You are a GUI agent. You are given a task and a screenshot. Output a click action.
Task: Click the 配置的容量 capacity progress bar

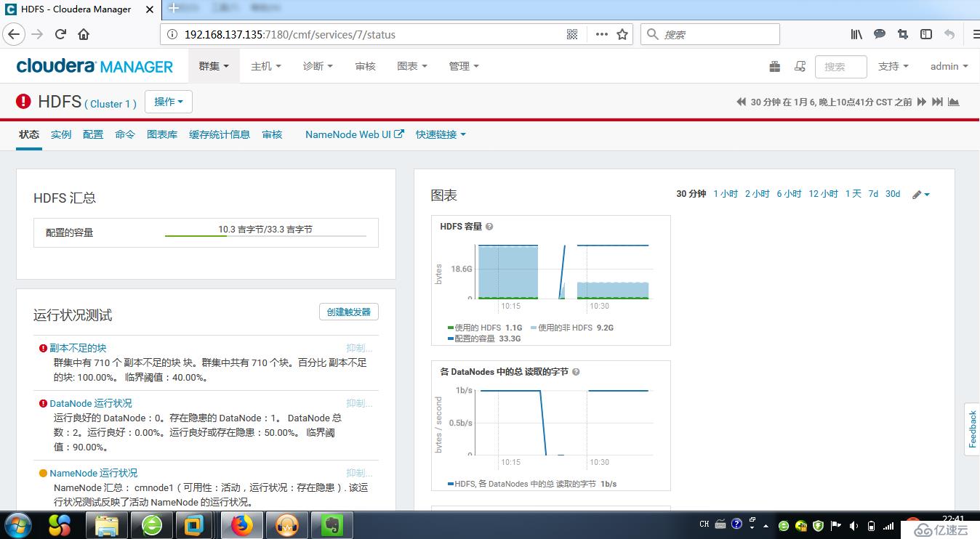[265, 235]
